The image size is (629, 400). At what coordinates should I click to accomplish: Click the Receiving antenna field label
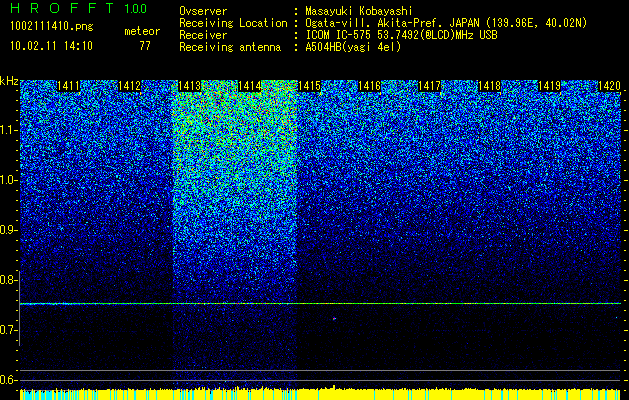230,47
